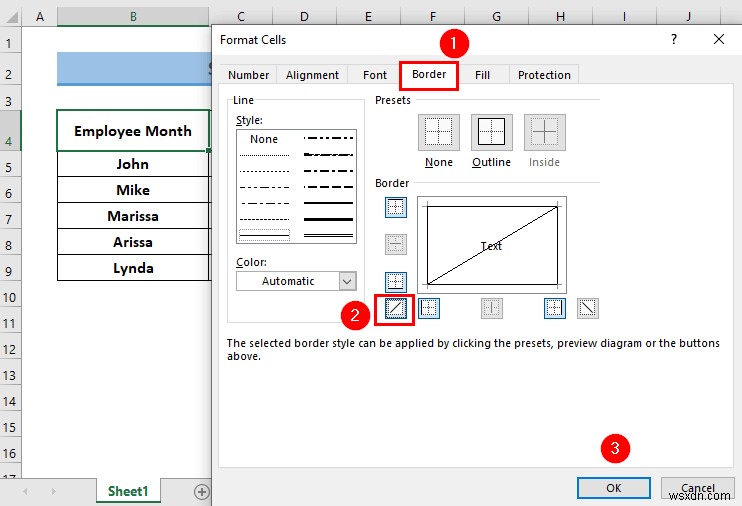Confirm with the OK button
This screenshot has width=742, height=506.
[x=614, y=488]
